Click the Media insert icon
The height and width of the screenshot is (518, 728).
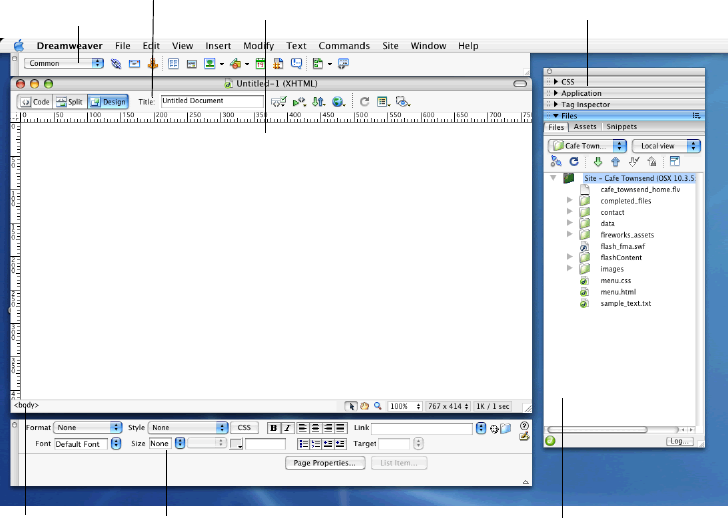coord(235,64)
